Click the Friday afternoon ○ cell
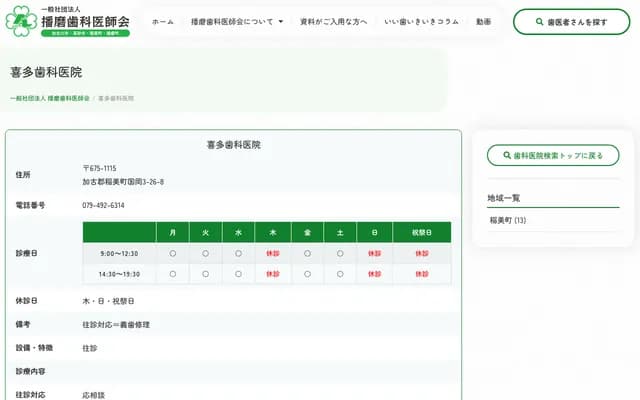This screenshot has width=640, height=400. click(307, 274)
